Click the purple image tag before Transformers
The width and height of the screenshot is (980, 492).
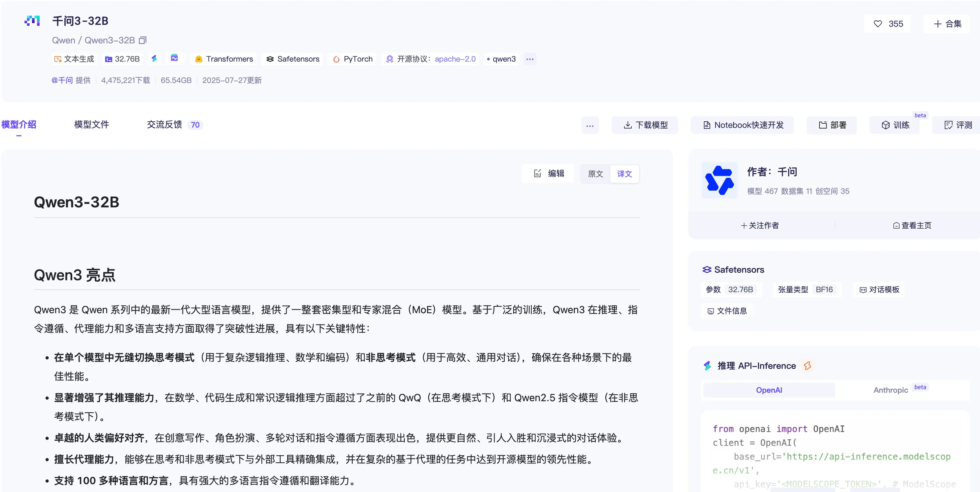tap(174, 58)
